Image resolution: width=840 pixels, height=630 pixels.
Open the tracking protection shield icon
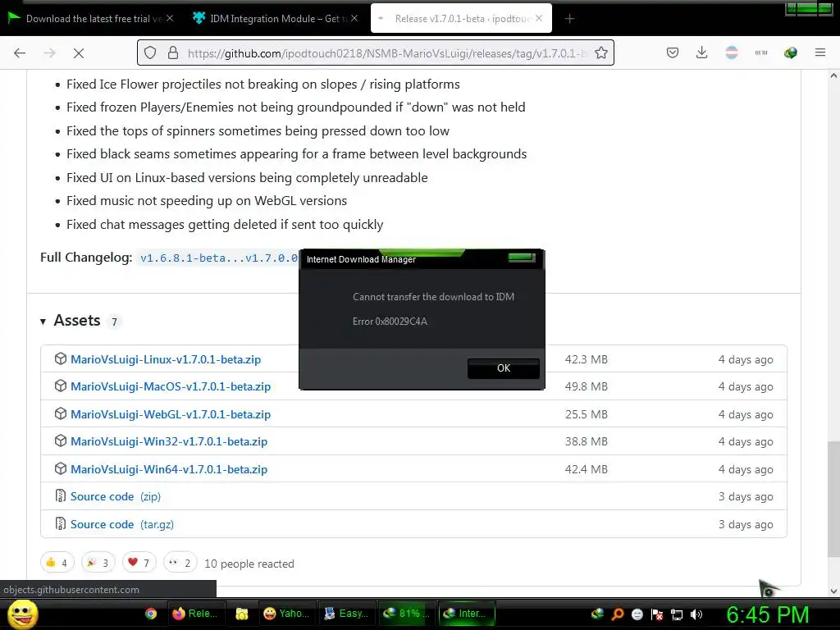pyautogui.click(x=150, y=52)
